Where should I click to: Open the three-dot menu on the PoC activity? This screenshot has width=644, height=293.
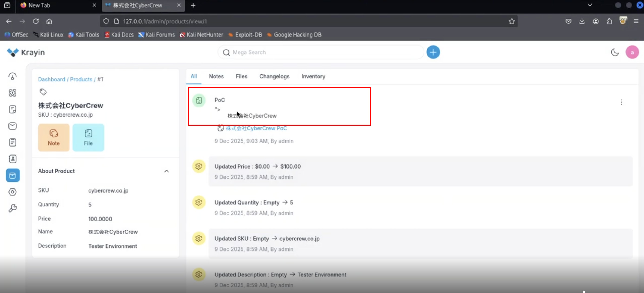[x=621, y=102]
